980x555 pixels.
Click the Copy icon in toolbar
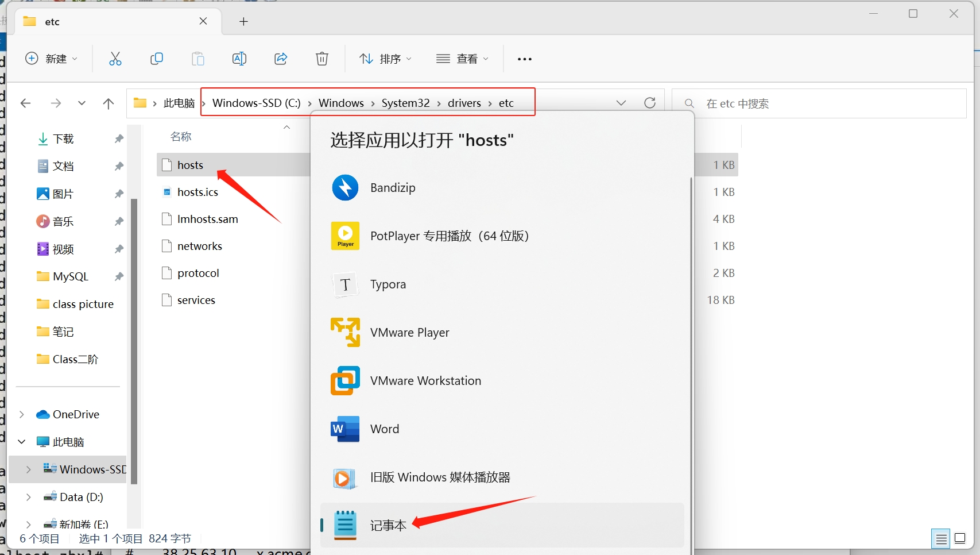click(157, 59)
